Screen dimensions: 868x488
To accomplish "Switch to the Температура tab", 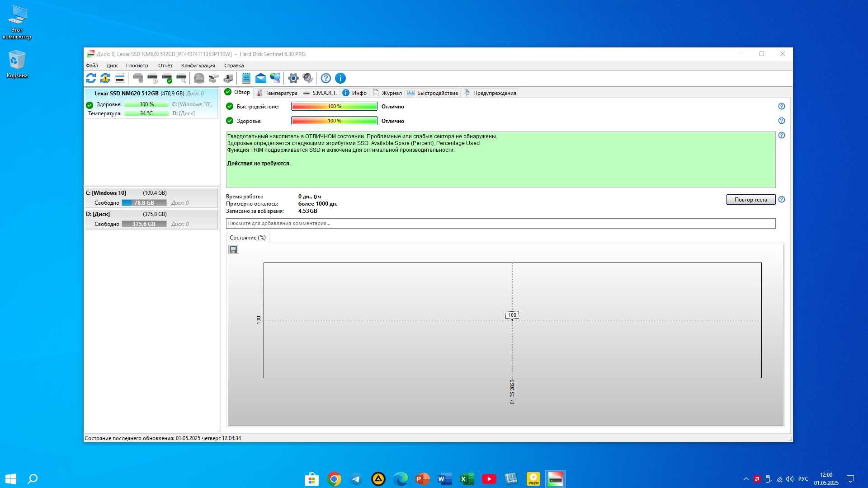I will (277, 93).
